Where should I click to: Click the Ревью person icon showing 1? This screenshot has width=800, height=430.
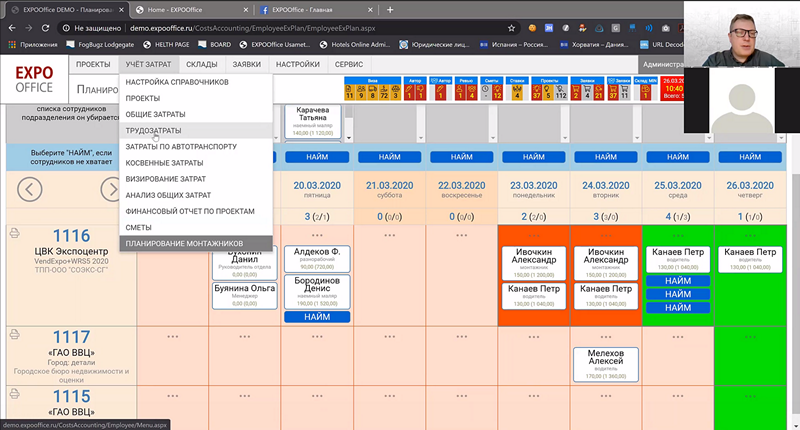click(x=460, y=92)
